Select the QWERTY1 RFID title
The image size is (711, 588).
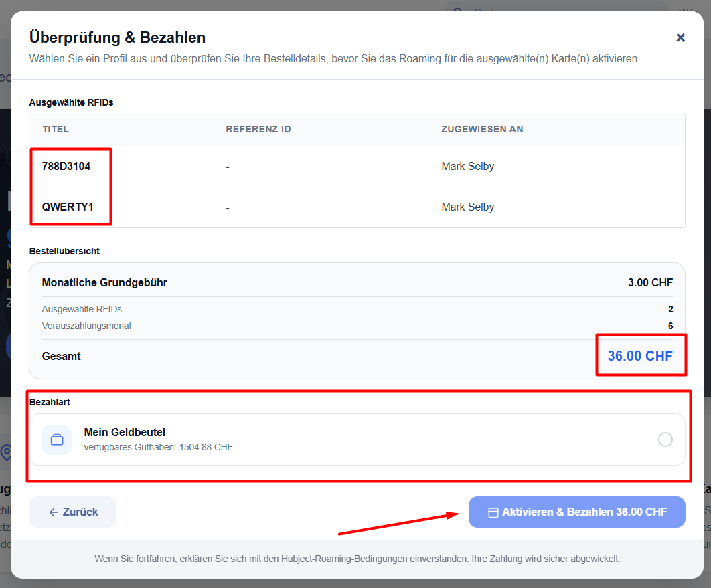click(x=68, y=207)
